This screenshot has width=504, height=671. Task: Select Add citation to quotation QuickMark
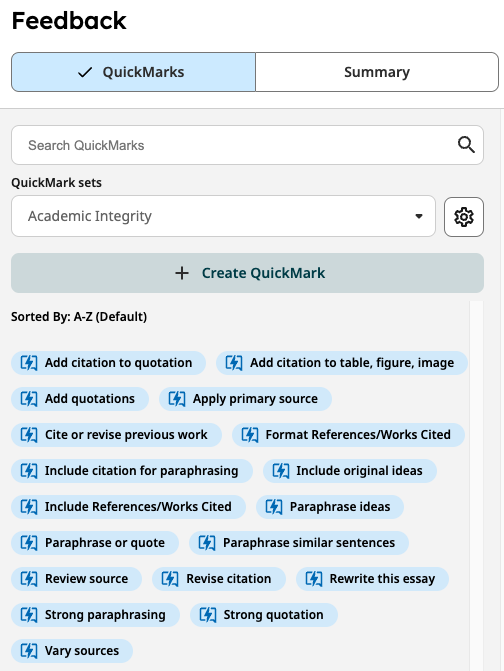click(x=108, y=363)
